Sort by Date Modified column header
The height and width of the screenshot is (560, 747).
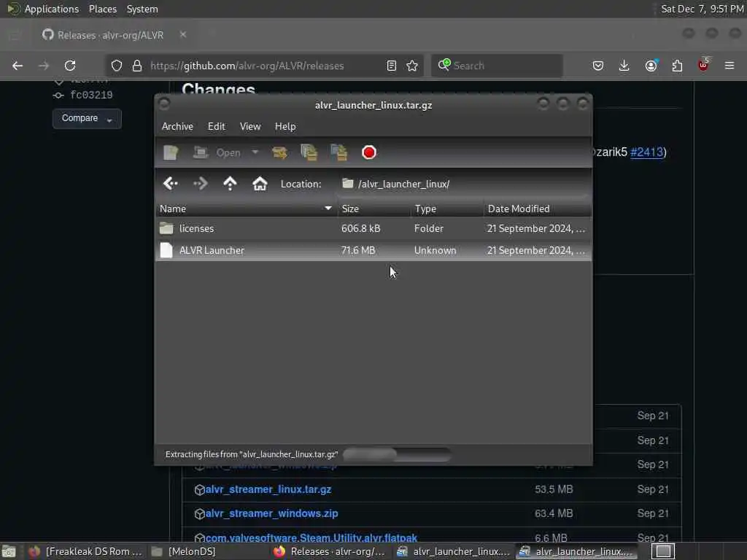538,209
